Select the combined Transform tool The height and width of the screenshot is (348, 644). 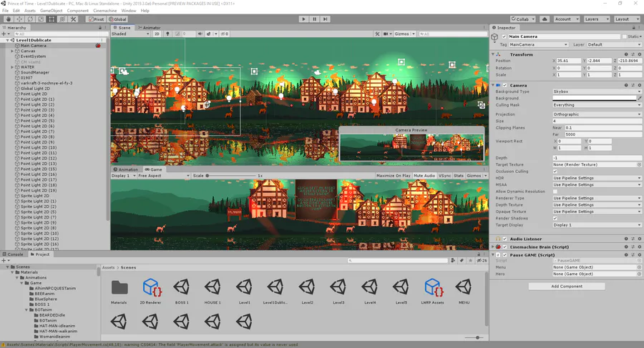(x=62, y=19)
